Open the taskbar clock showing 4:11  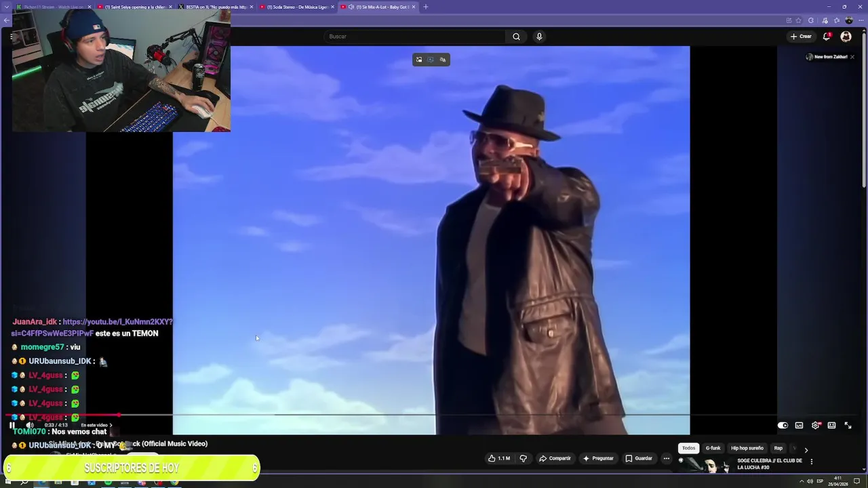[838, 481]
